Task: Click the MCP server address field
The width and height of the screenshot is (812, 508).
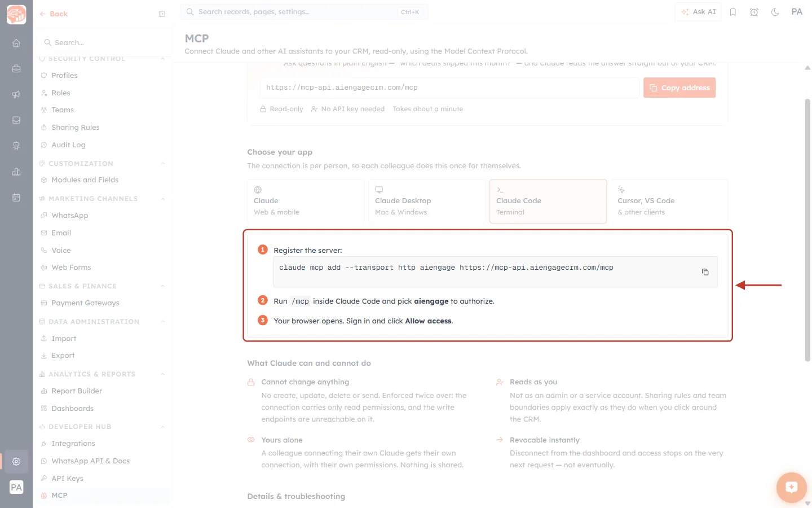Action: click(x=449, y=88)
